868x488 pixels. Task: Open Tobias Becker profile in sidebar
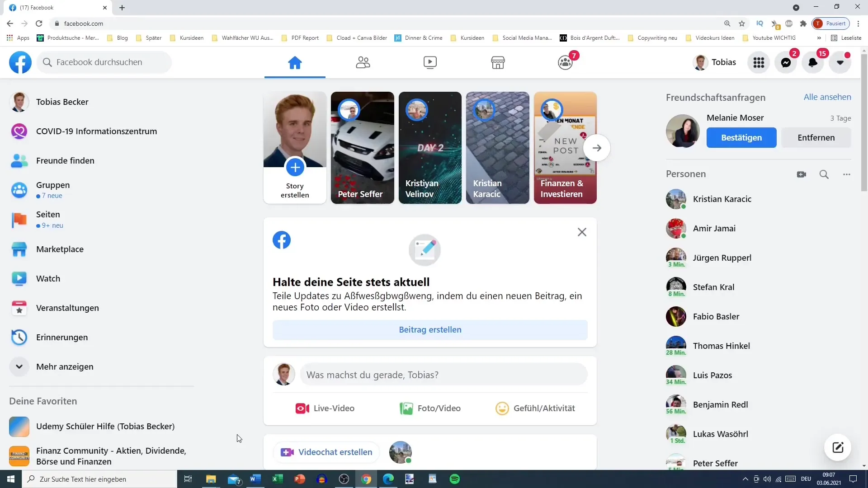(x=101, y=102)
